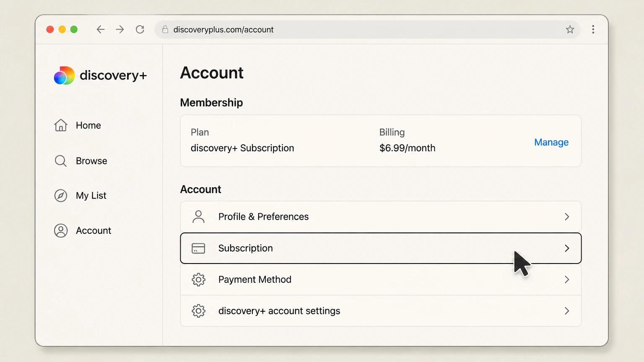Bookmark this page with the star icon

coord(570,29)
